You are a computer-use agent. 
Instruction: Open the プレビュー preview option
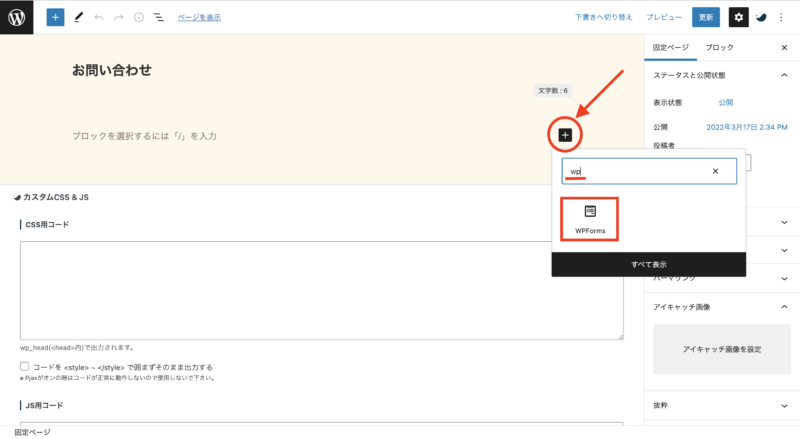tap(664, 17)
